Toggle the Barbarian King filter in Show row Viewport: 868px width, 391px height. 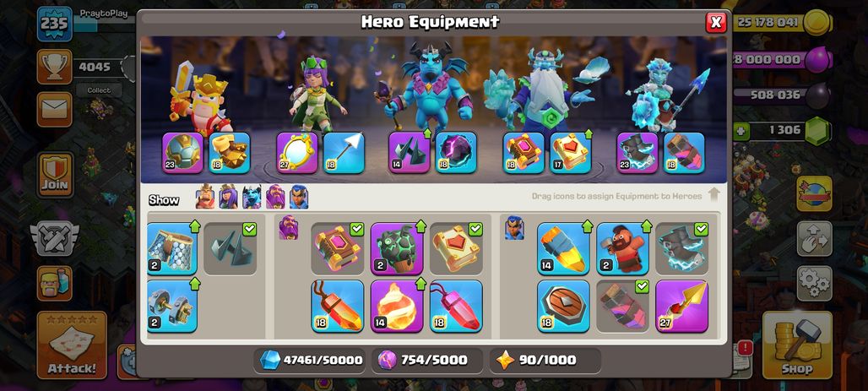[205, 197]
